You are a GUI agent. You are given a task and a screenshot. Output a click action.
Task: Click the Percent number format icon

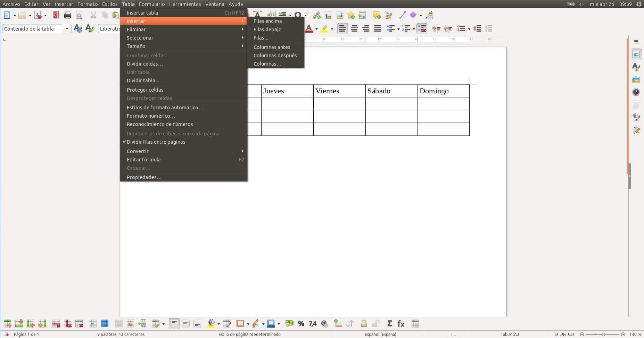pos(301,324)
